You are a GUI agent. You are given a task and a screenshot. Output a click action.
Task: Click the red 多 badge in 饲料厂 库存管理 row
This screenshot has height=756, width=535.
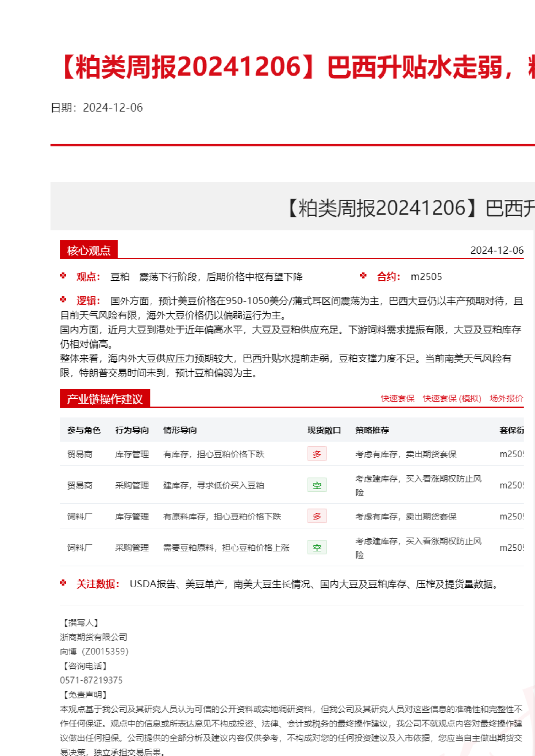coord(317,516)
